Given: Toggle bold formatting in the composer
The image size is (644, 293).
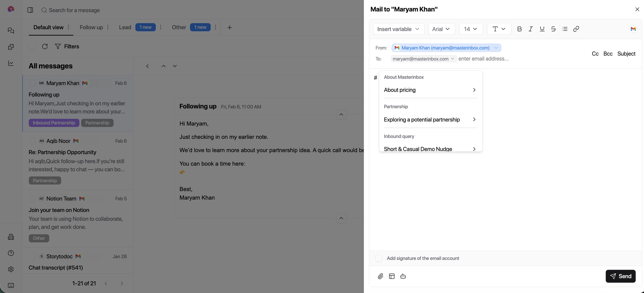Looking at the screenshot, I should [x=519, y=29].
